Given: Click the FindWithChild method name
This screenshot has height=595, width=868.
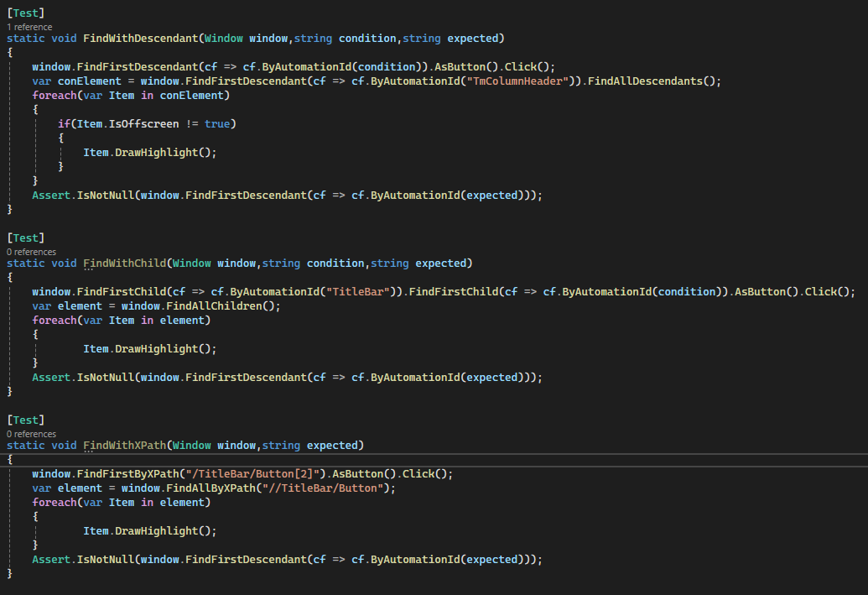Looking at the screenshot, I should click(x=124, y=264).
